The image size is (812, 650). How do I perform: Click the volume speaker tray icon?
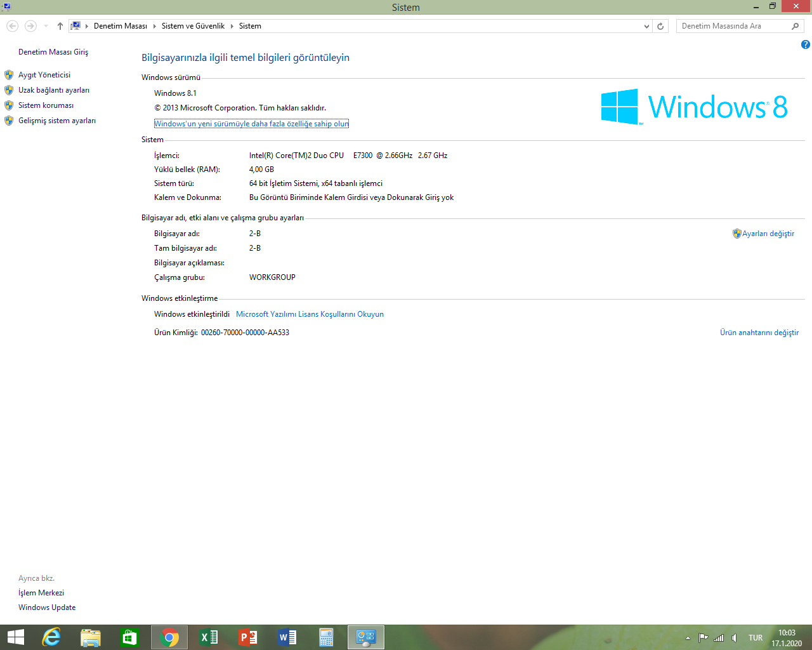point(734,638)
